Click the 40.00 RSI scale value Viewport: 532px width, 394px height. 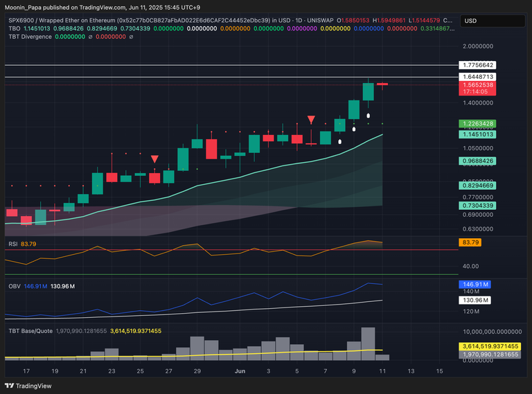pos(470,266)
